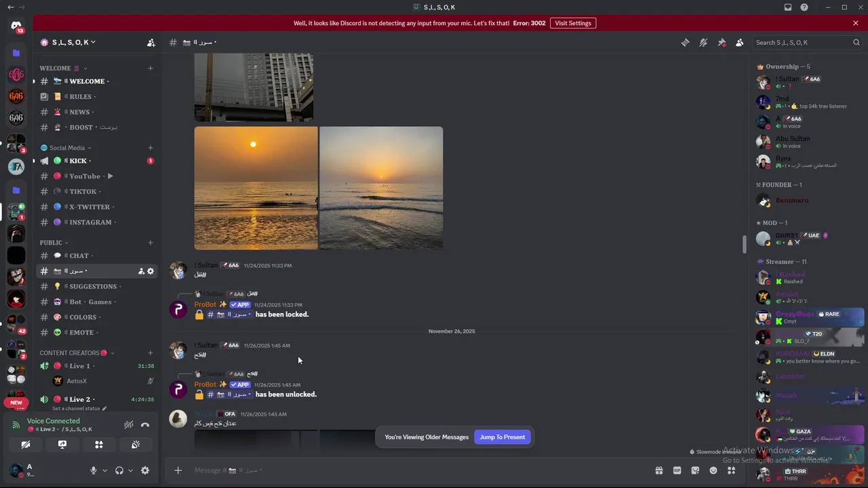The height and width of the screenshot is (488, 868).
Task: Open the CHAT channel
Action: [x=98, y=256]
